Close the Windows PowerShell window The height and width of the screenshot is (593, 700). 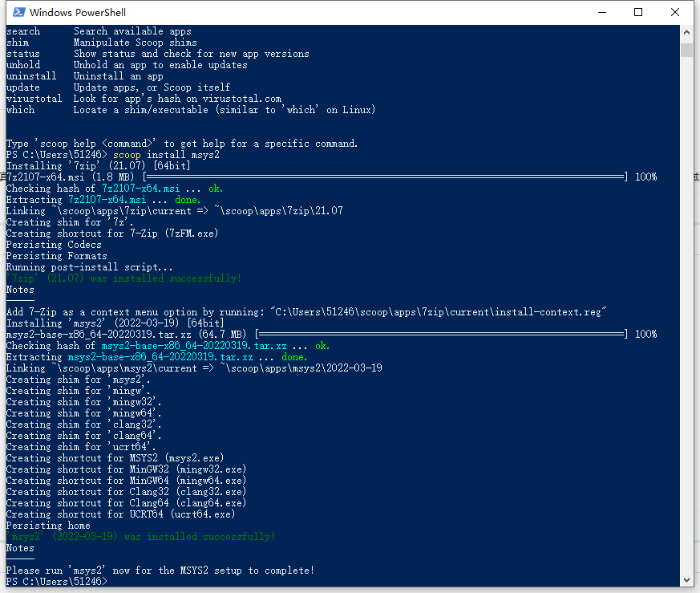675,12
